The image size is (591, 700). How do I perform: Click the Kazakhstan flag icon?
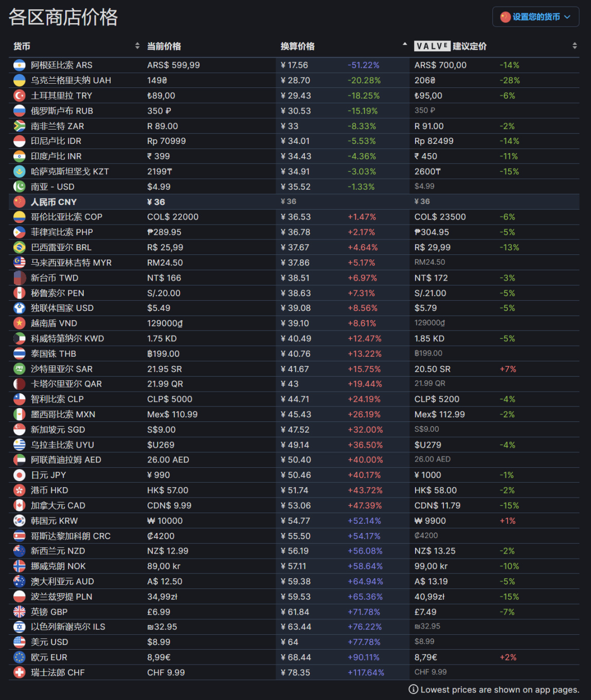coord(19,172)
